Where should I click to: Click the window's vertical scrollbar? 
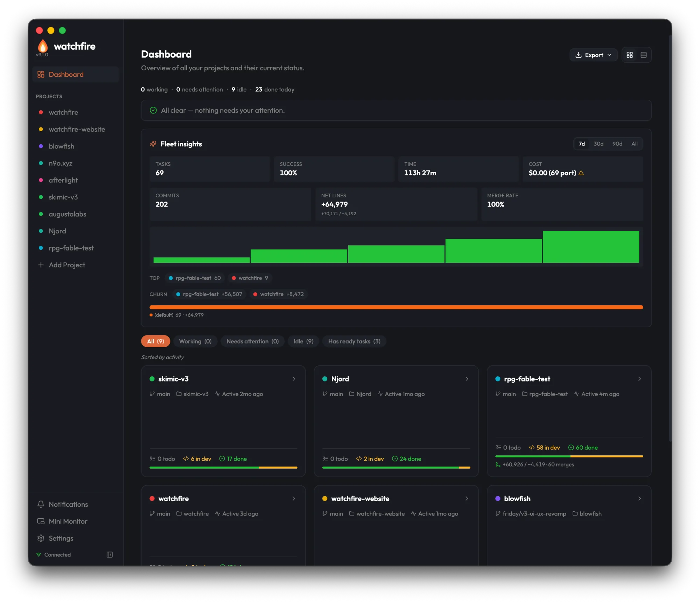click(670, 238)
